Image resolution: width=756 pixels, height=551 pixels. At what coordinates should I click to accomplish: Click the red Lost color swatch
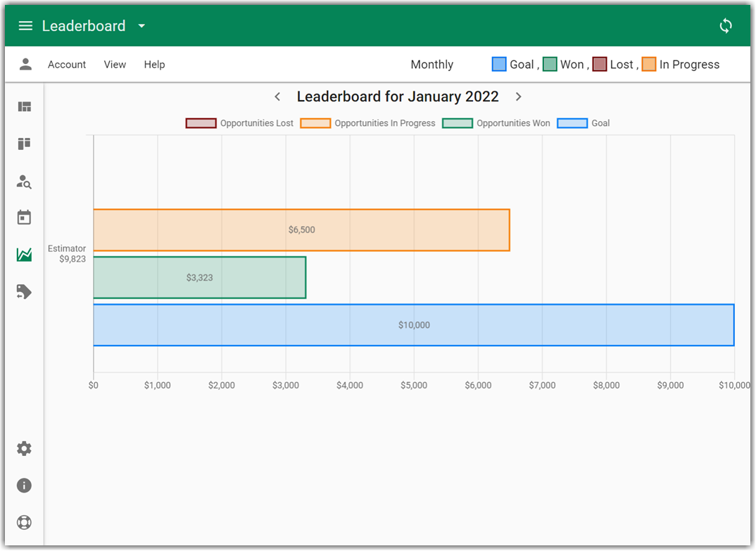[x=599, y=64]
